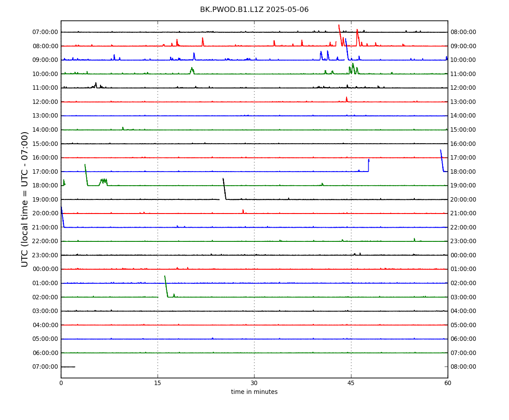Click the 17:00:00 UTC label on left axis
The width and height of the screenshot is (509, 420).
(45, 172)
